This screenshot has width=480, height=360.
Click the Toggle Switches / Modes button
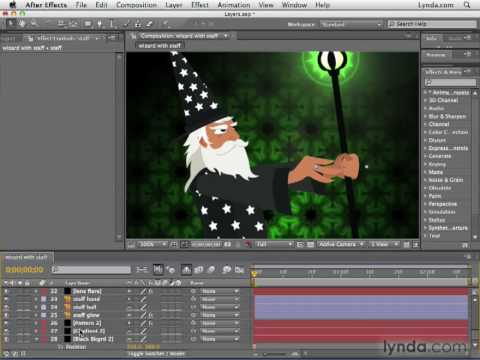tap(155, 353)
